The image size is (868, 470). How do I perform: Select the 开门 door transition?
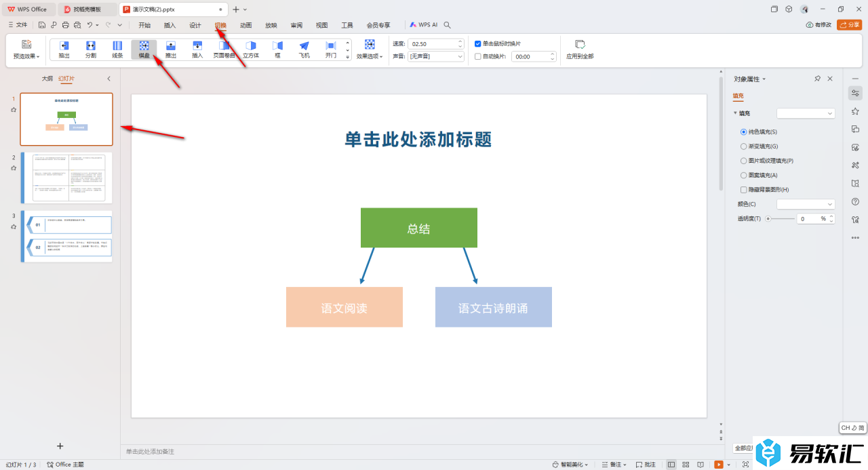pos(331,50)
